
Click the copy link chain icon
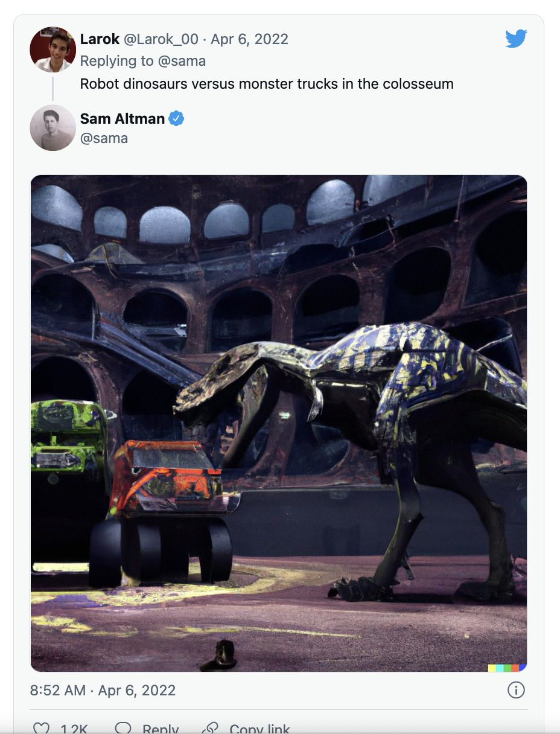(x=210, y=728)
